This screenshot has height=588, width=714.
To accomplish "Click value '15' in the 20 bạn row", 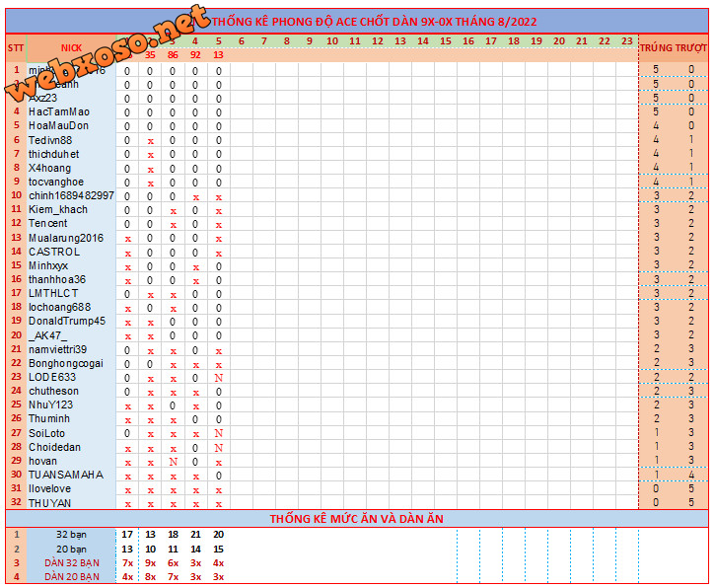I will [219, 550].
